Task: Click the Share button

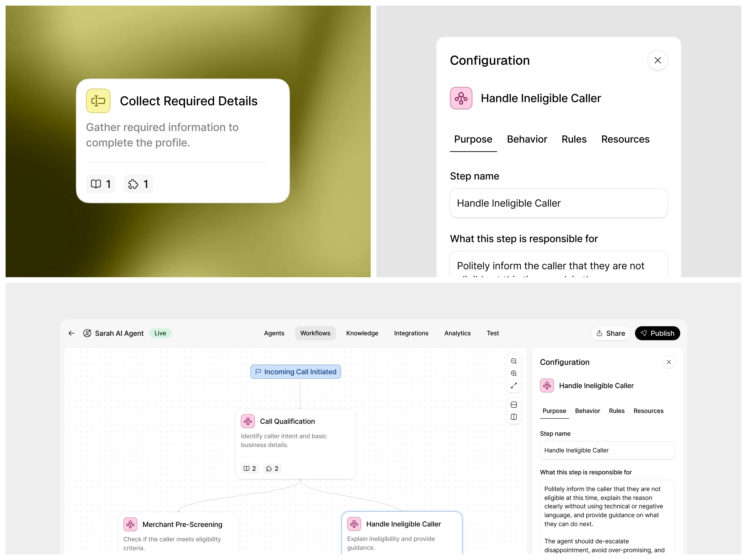Action: (611, 333)
